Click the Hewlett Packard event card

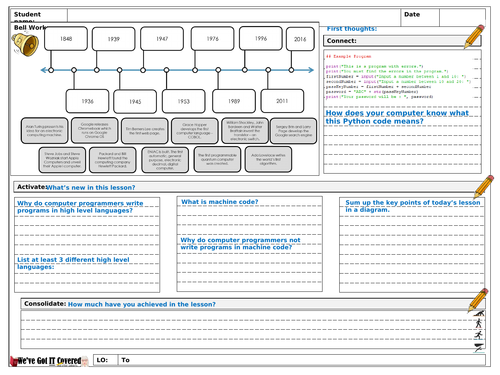click(x=113, y=160)
